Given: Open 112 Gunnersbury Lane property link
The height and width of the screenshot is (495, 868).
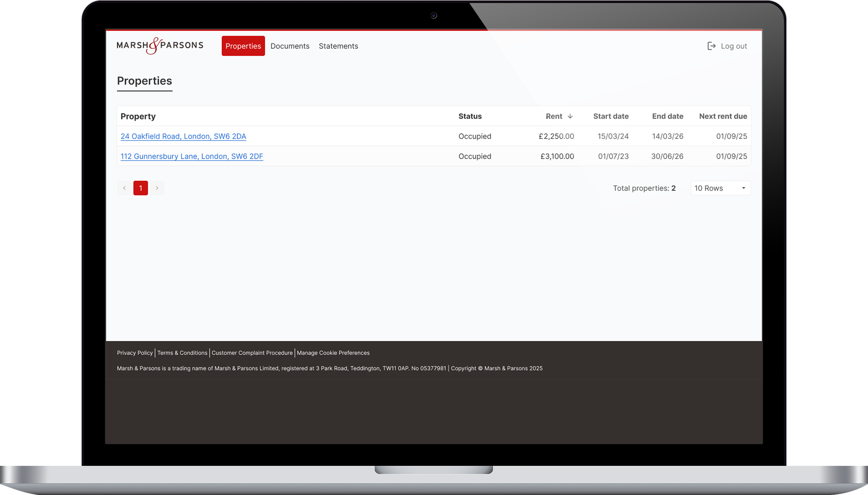Looking at the screenshot, I should point(192,156).
